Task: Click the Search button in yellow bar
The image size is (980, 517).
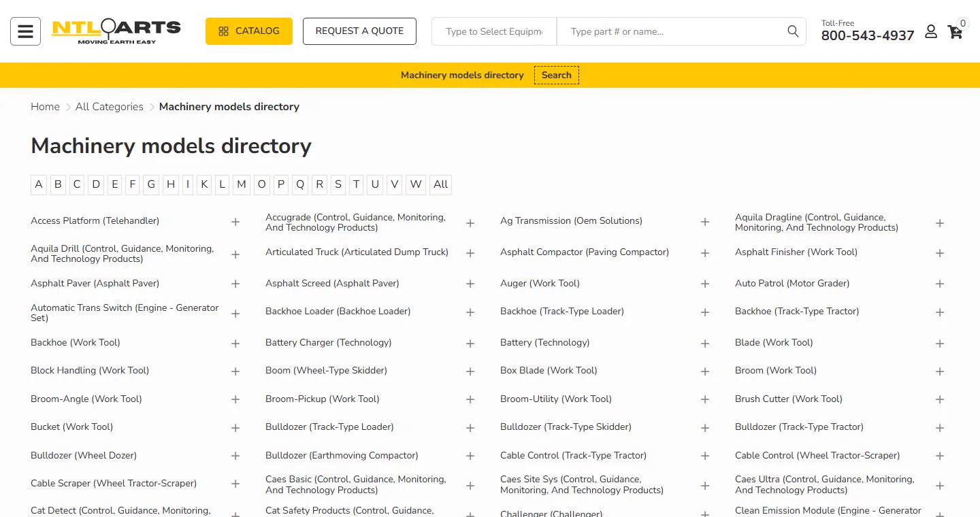Action: [x=557, y=75]
